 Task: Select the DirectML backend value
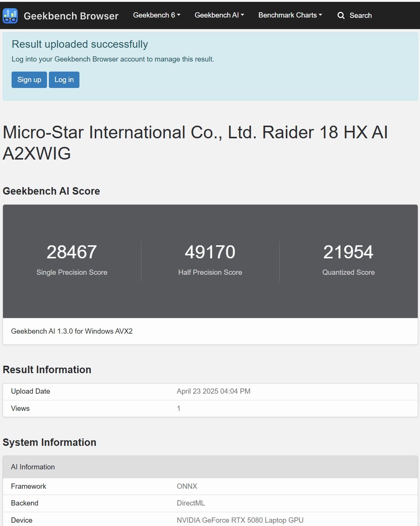pyautogui.click(x=191, y=503)
